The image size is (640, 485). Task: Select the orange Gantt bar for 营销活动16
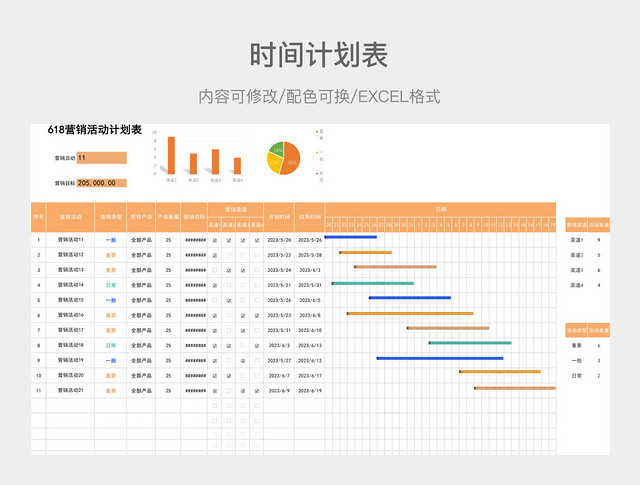tap(410, 314)
